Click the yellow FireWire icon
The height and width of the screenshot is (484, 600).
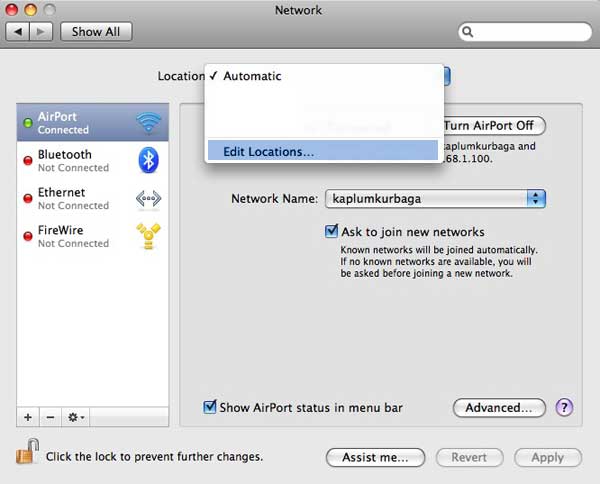click(148, 236)
